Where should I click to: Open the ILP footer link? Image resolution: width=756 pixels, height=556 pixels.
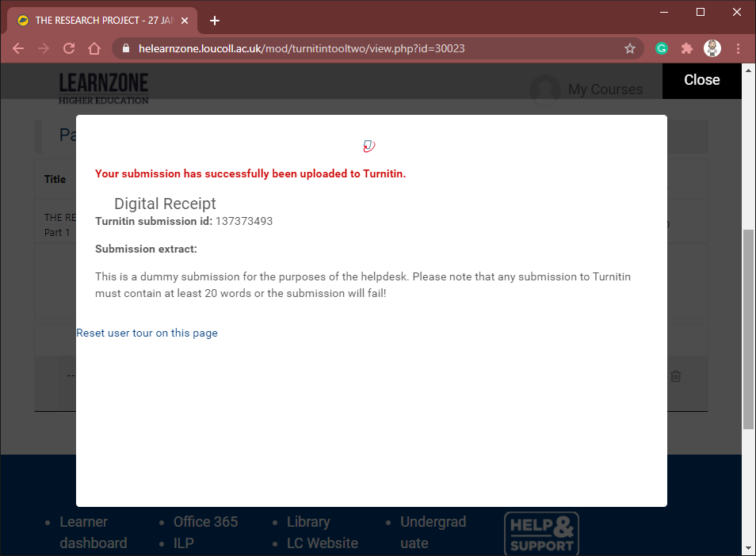(184, 543)
